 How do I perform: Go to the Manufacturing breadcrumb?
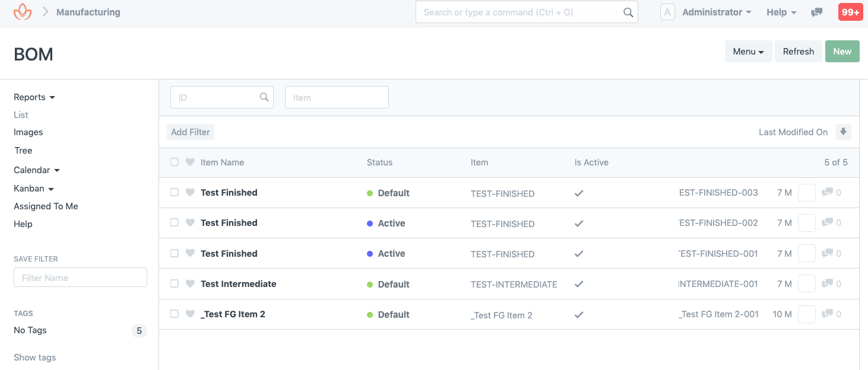pyautogui.click(x=88, y=12)
